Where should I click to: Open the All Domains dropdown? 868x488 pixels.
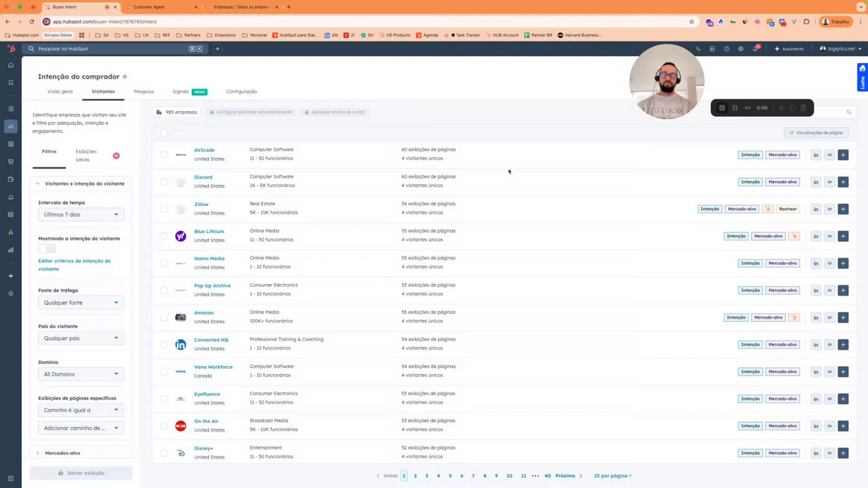(x=81, y=374)
